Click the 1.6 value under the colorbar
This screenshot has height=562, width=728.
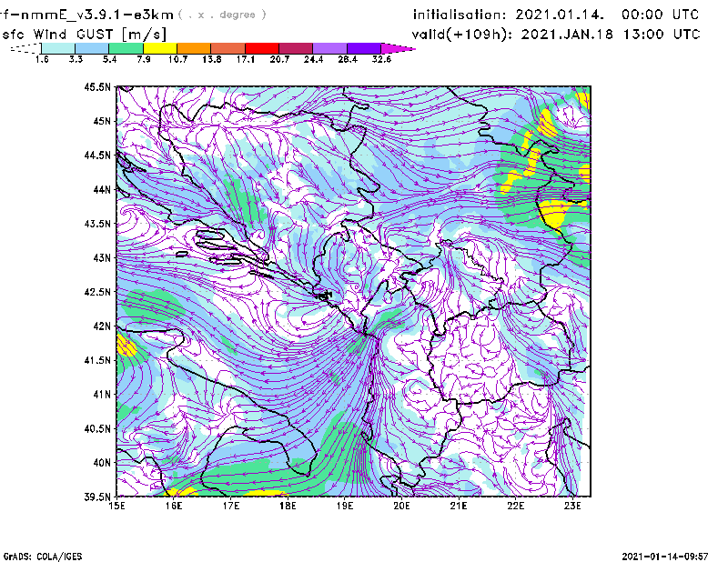[42, 59]
